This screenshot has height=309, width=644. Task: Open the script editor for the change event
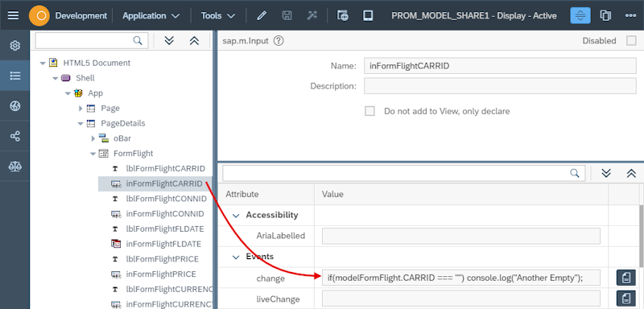(x=626, y=278)
